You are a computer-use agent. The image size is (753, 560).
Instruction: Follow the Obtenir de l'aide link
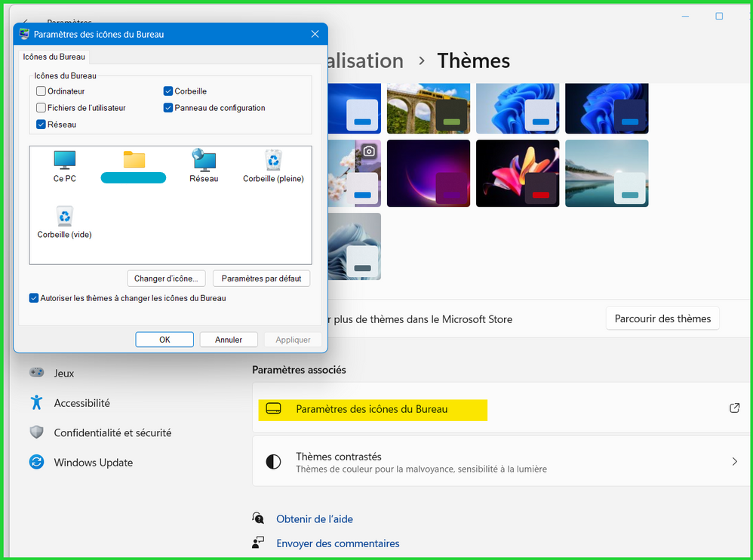[314, 519]
